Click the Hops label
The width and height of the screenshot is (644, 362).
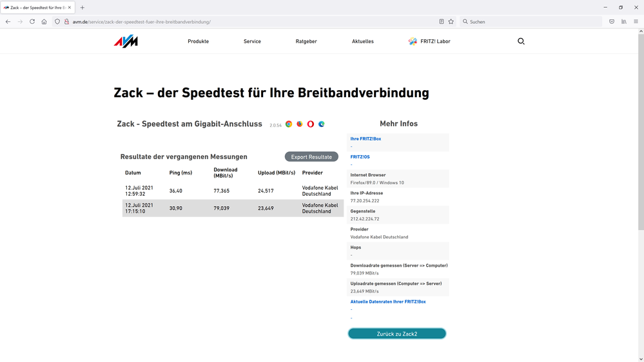356,247
